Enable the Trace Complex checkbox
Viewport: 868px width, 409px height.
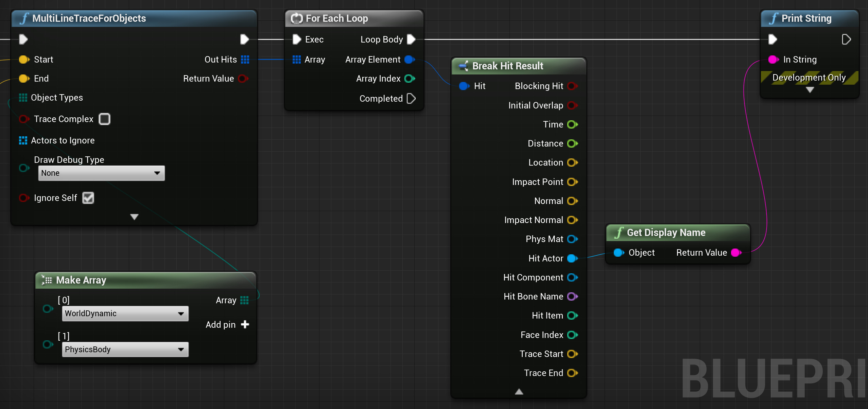(104, 119)
